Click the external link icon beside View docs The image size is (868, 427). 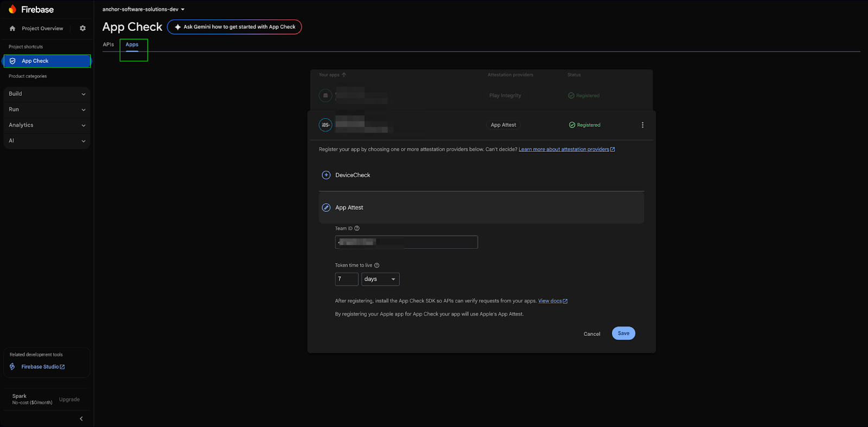pos(565,301)
